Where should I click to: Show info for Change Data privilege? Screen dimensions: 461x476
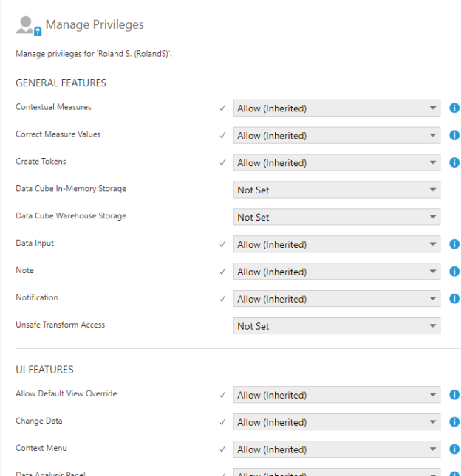pyautogui.click(x=454, y=422)
